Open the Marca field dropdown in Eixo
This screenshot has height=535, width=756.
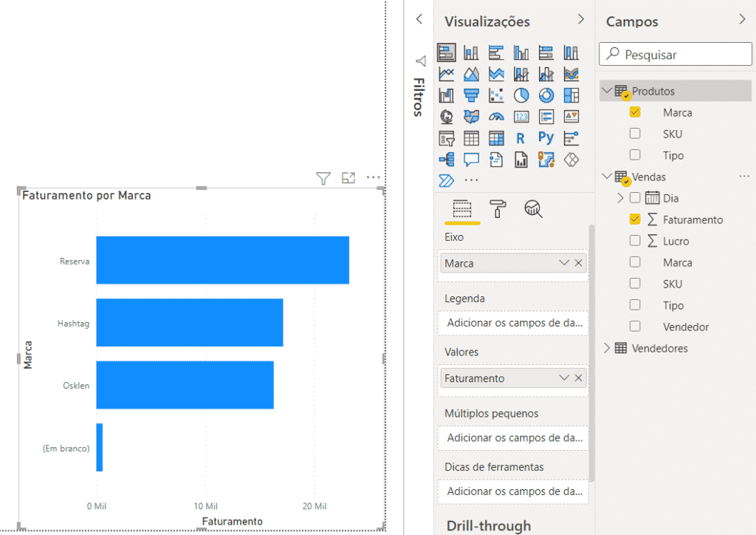(x=564, y=263)
